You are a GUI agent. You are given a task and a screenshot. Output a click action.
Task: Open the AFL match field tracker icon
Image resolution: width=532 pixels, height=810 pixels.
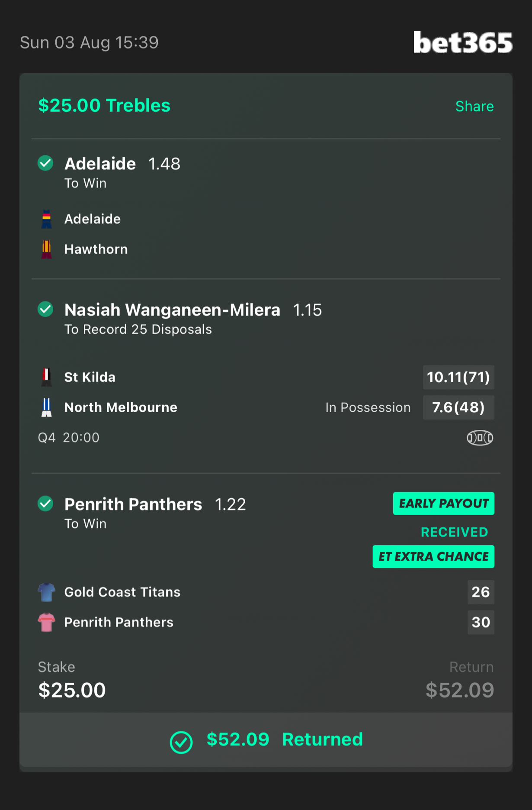(x=480, y=438)
